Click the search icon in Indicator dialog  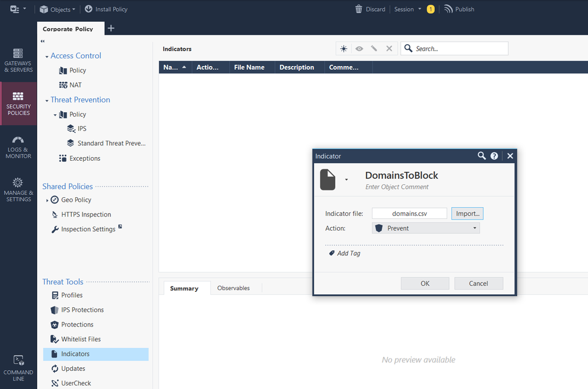pyautogui.click(x=482, y=156)
